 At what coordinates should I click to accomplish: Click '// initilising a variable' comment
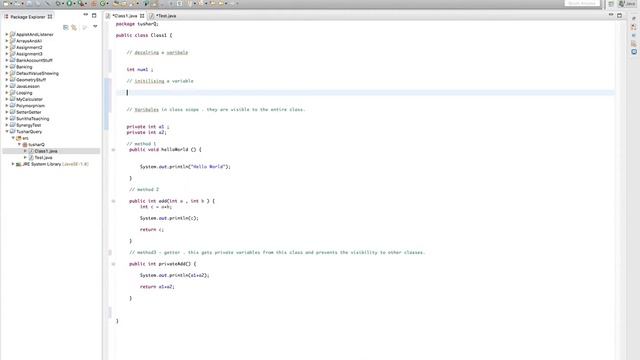click(160, 81)
